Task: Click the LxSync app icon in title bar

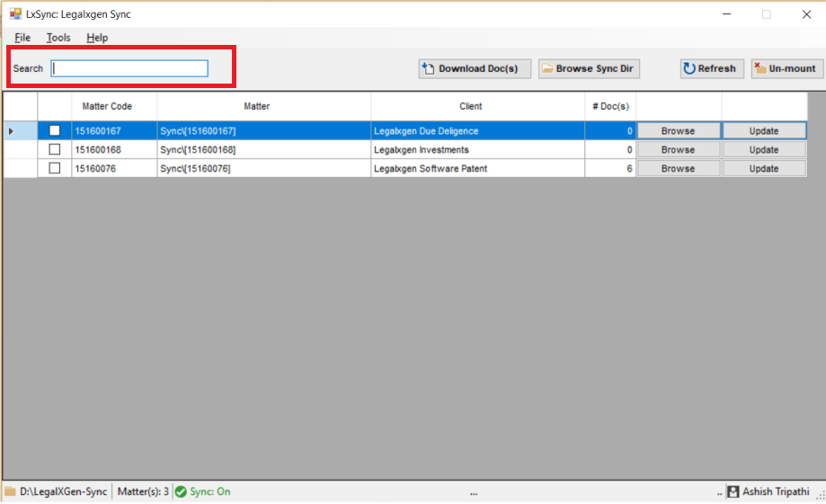Action: coord(15,14)
